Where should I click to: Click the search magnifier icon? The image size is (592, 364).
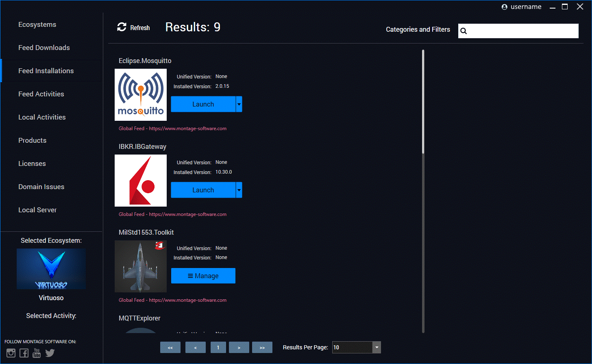[x=464, y=31]
